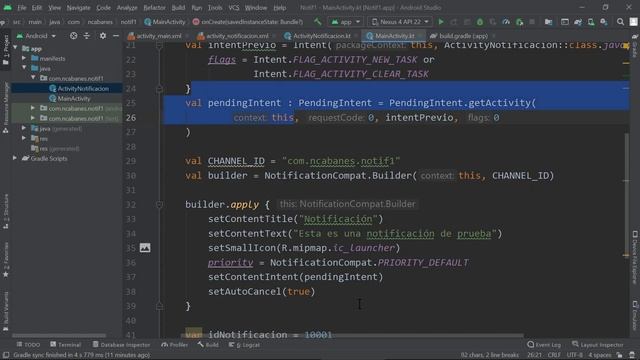Open the Resource Manager side panel
The width and height of the screenshot is (640, 360).
tap(6, 108)
